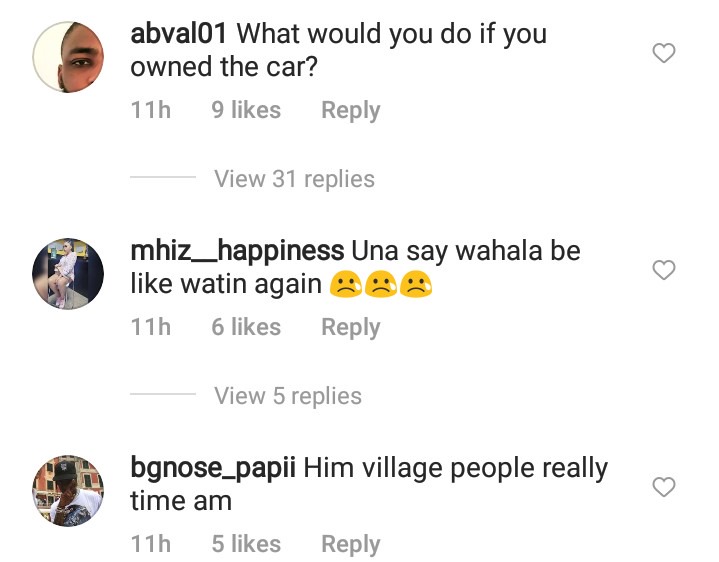Click 11h timestamp on bgnose_papii comment

pos(151,544)
